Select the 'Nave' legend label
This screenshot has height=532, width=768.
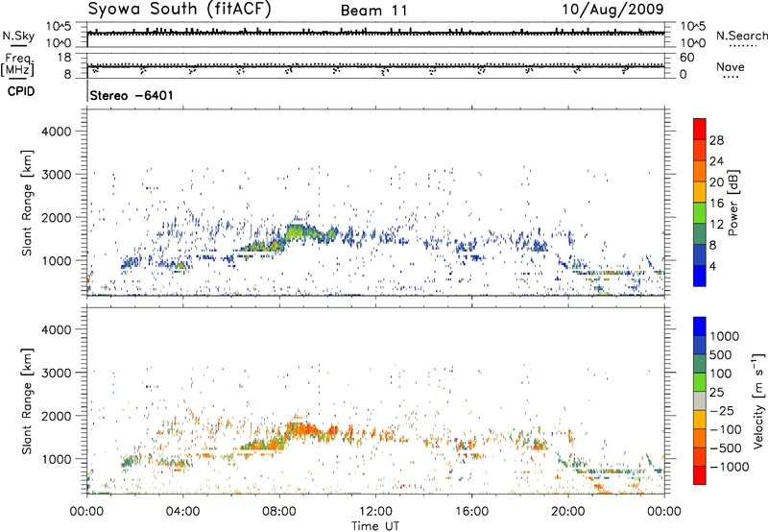731,66
